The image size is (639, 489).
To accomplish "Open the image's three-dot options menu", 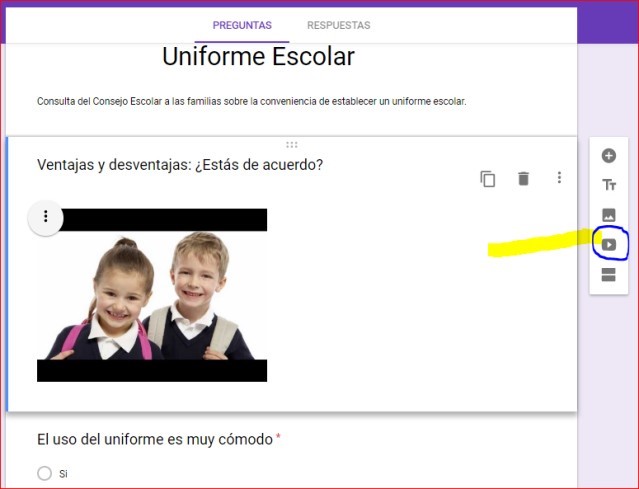I will (x=46, y=217).
